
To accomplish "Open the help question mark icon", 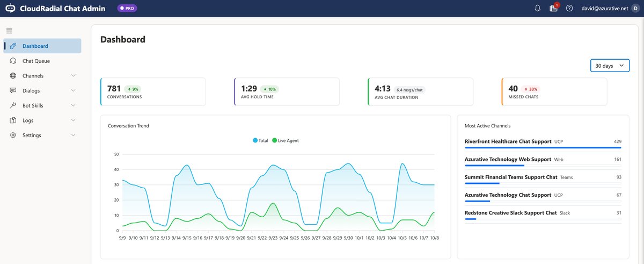I will tap(569, 8).
